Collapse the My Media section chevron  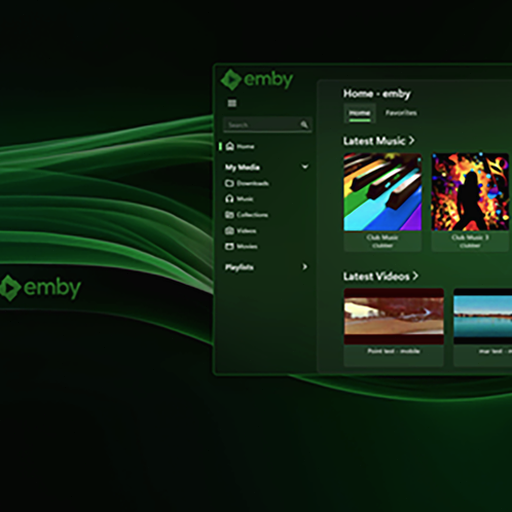pos(305,166)
